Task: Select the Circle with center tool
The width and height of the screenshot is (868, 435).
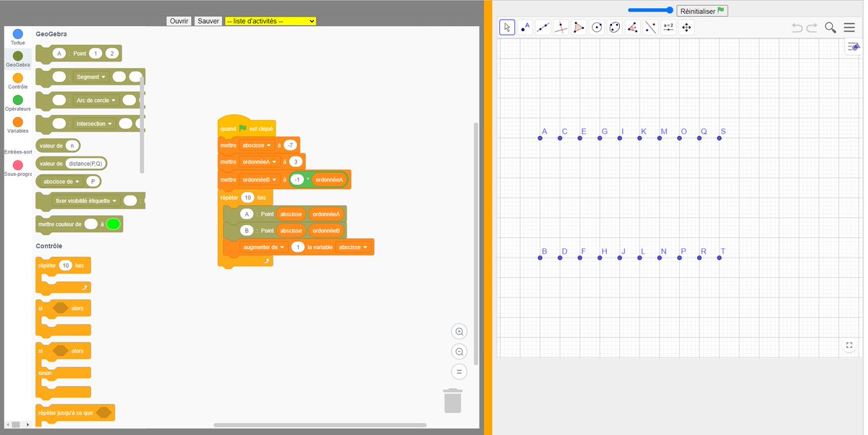Action: (597, 28)
